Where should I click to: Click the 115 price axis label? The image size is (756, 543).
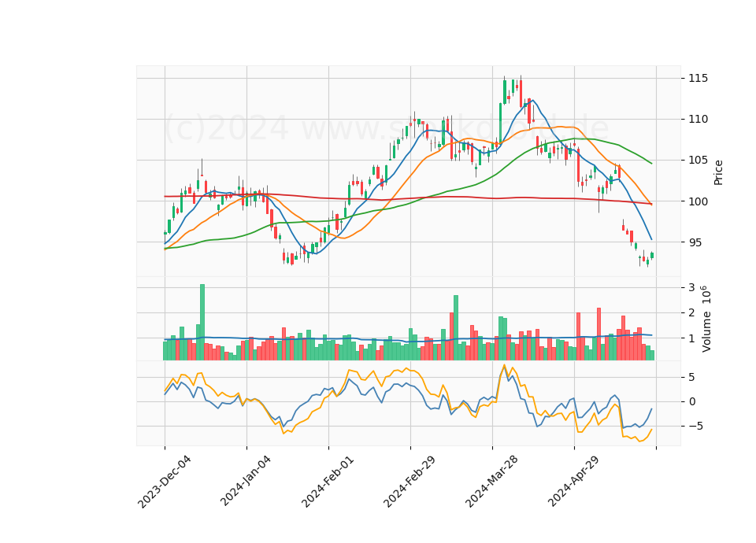tap(699, 78)
